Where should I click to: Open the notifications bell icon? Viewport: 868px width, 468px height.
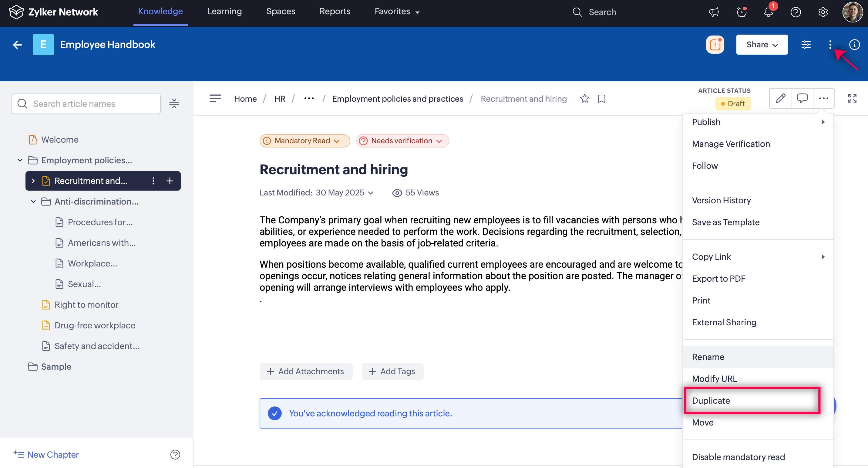(x=768, y=12)
